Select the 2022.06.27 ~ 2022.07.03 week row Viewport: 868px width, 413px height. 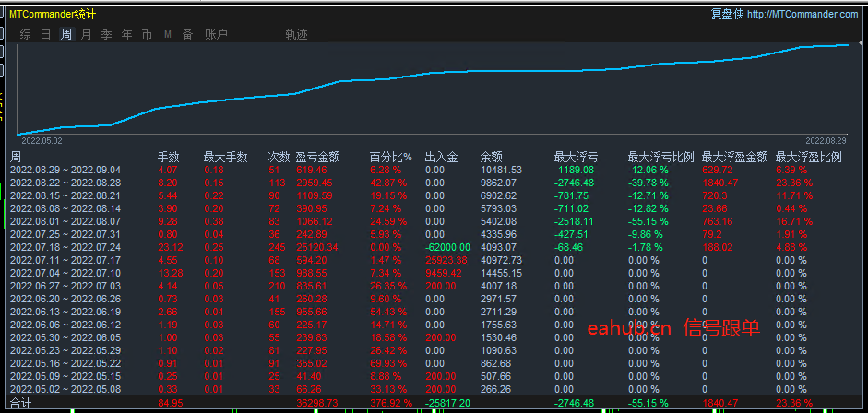point(434,286)
